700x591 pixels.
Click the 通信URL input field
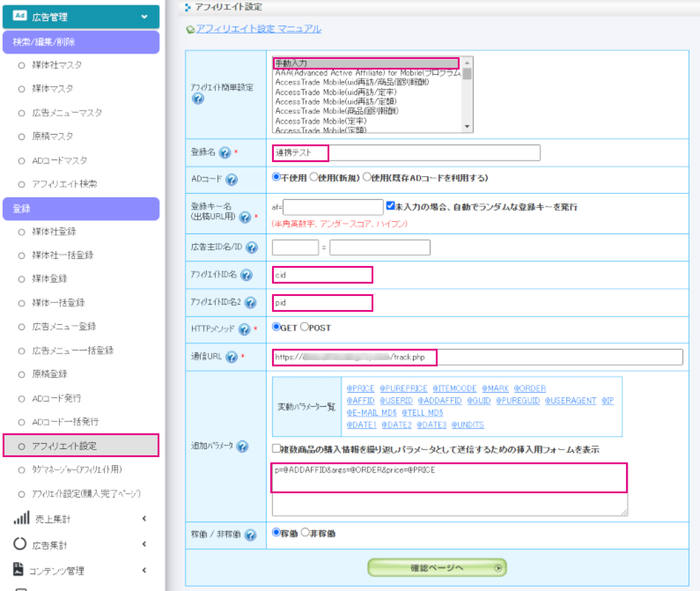pyautogui.click(x=477, y=357)
